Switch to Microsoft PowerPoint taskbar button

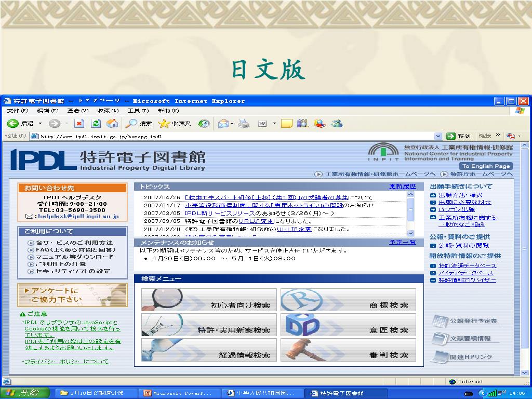coord(180,393)
